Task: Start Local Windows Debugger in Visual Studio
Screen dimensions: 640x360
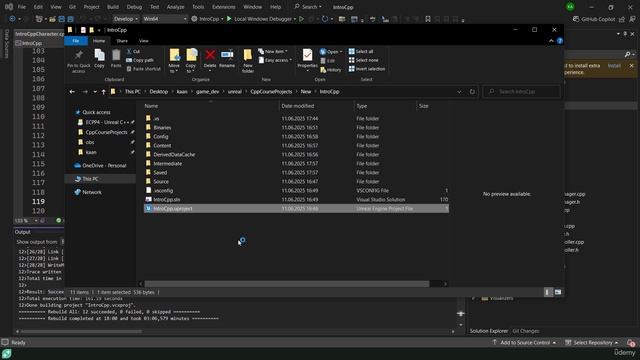Action: [x=261, y=19]
